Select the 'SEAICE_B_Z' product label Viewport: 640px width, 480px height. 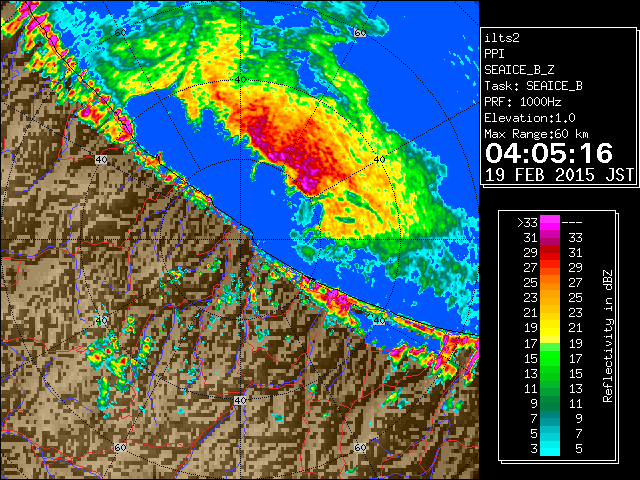tap(519, 70)
